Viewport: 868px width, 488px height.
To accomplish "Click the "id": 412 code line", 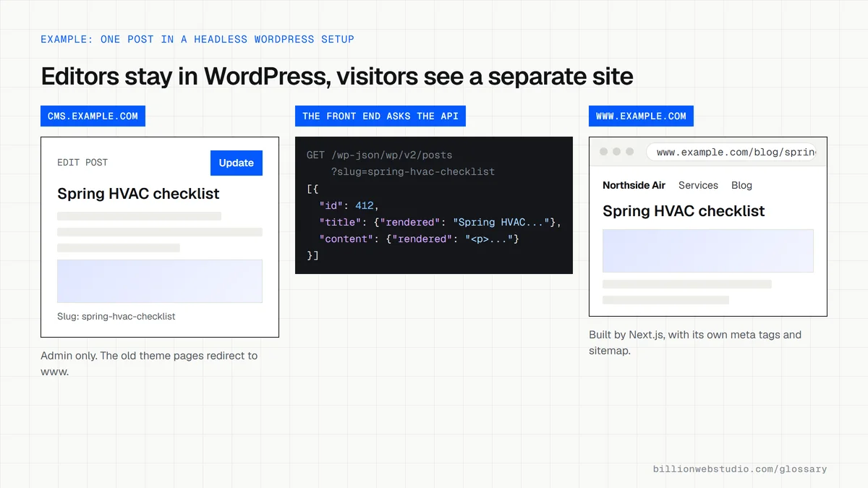I will (x=349, y=205).
